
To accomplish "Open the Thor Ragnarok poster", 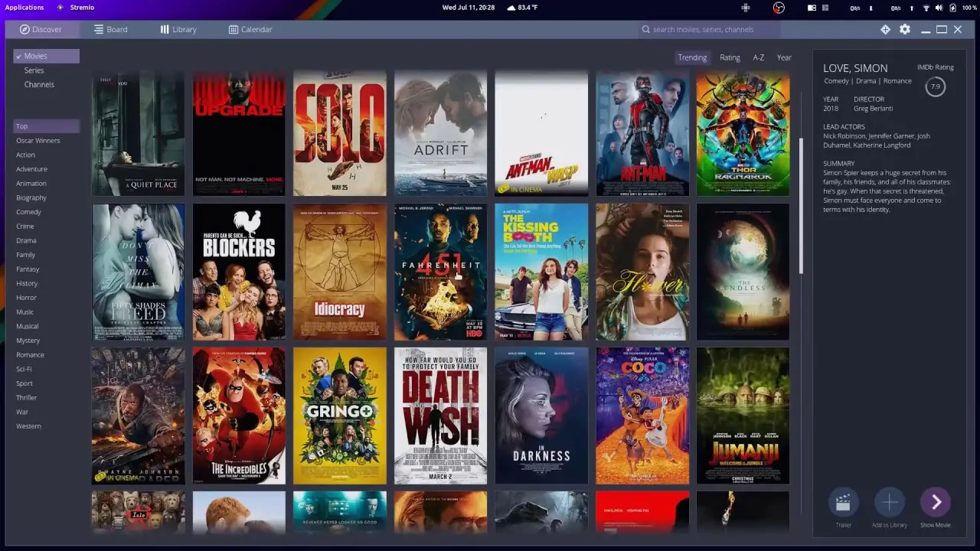I will click(743, 133).
